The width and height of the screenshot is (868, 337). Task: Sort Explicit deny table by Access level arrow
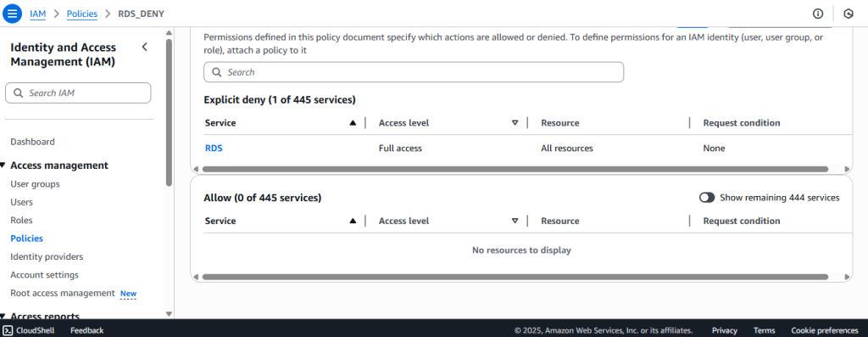[x=515, y=123]
